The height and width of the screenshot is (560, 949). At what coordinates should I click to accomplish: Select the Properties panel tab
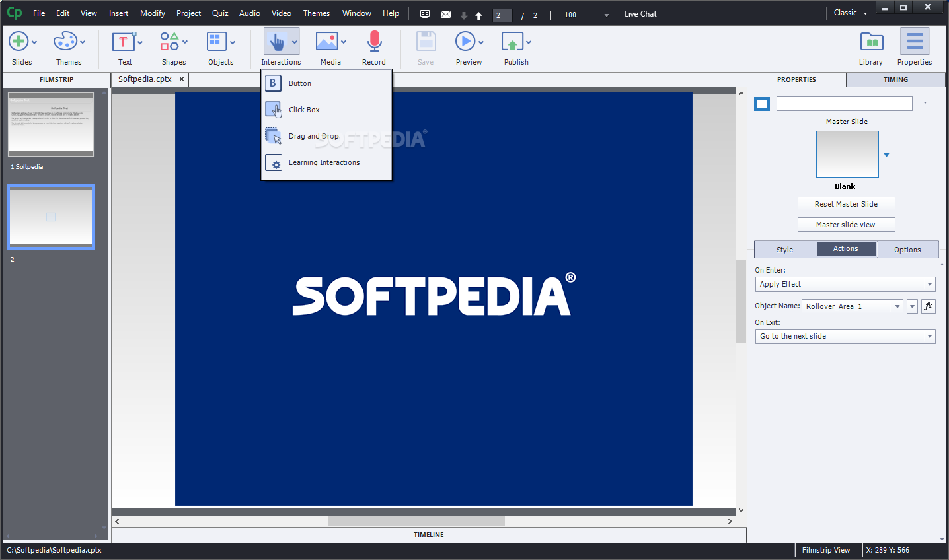click(796, 79)
